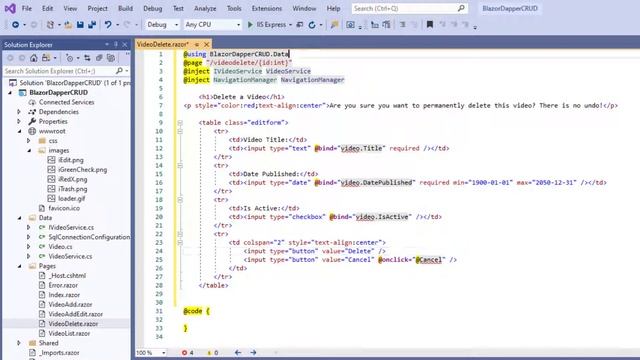
Task: Select the BlazorDapperCRUD project node
Action: [58, 93]
